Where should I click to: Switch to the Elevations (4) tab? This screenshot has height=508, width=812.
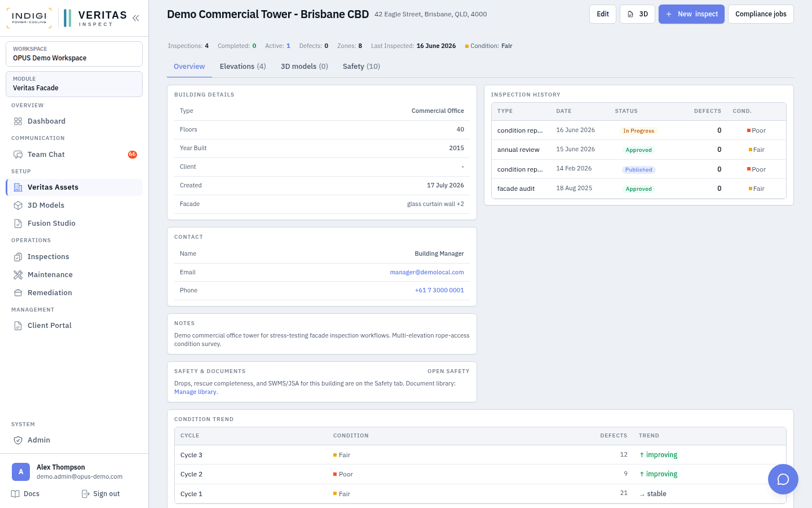(x=242, y=67)
